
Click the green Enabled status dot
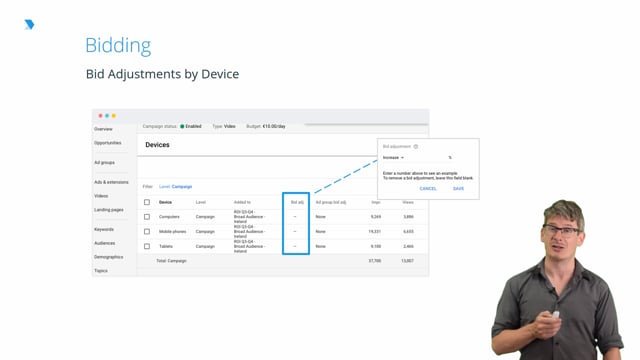click(x=182, y=127)
